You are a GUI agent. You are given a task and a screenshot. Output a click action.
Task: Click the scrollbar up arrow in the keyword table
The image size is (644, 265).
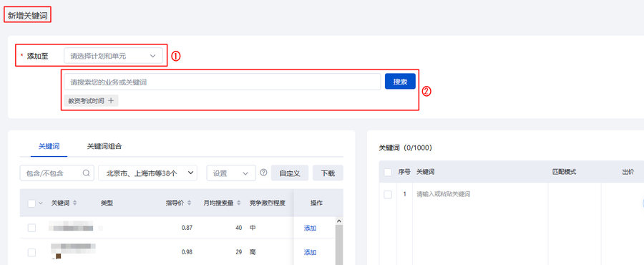(339, 221)
